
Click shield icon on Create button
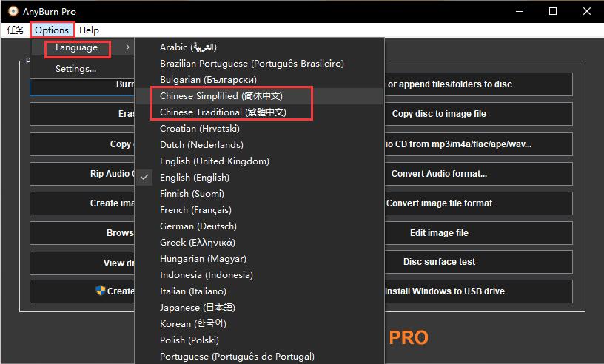[101, 291]
